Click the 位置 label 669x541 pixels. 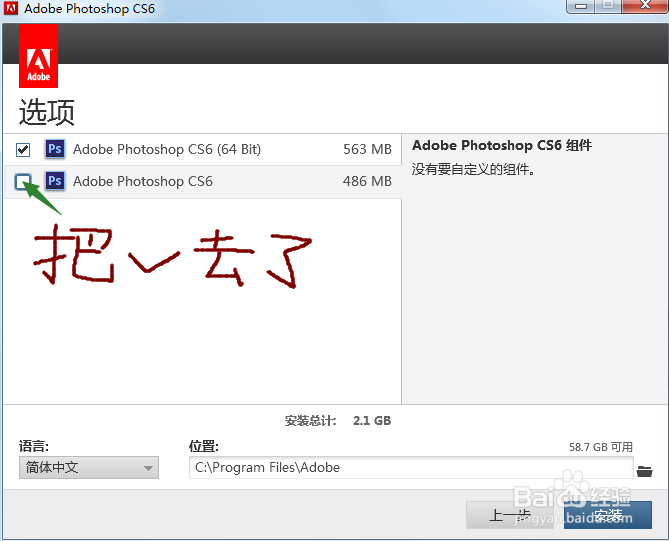(204, 447)
